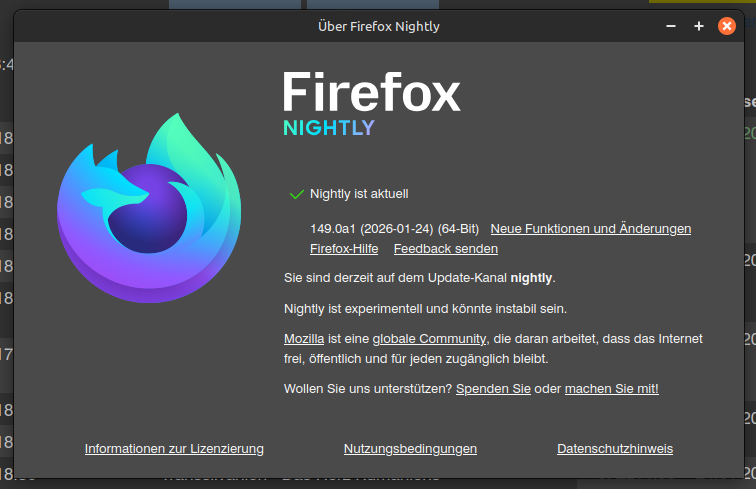
Task: Click 'Nightly ist experimentell und könnte instabil sein'
Action: 425,309
